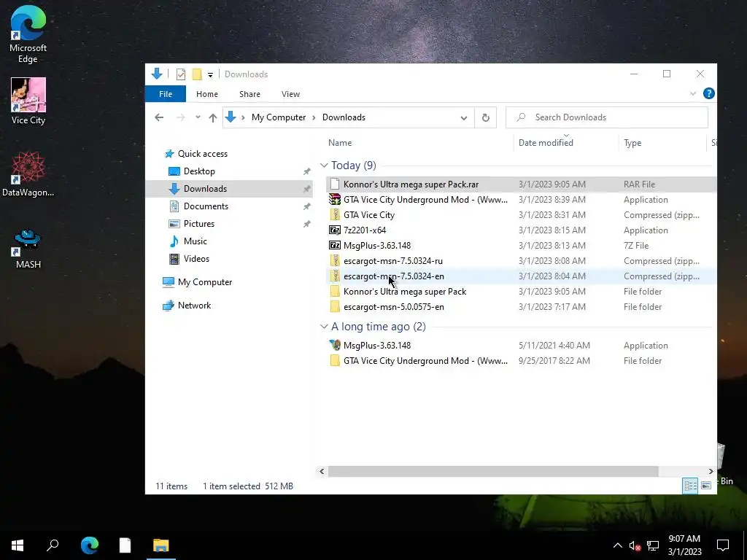Select Quick access in navigation pane
747x560 pixels.
203,154
